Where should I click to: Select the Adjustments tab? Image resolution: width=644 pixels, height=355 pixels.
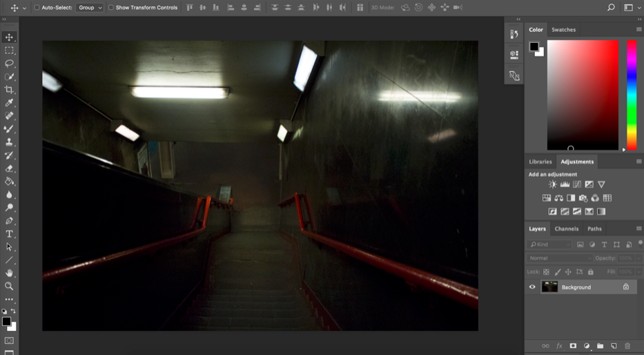(x=577, y=162)
